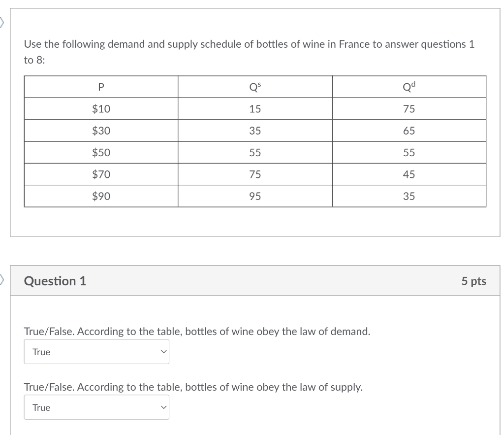Click the Qs column header cell
This screenshot has width=504, height=435.
[255, 87]
